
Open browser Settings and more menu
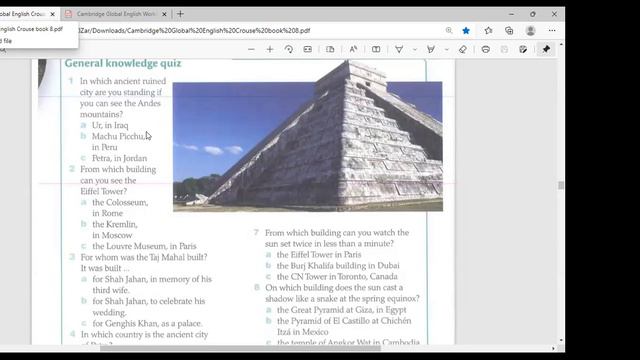[x=552, y=31]
